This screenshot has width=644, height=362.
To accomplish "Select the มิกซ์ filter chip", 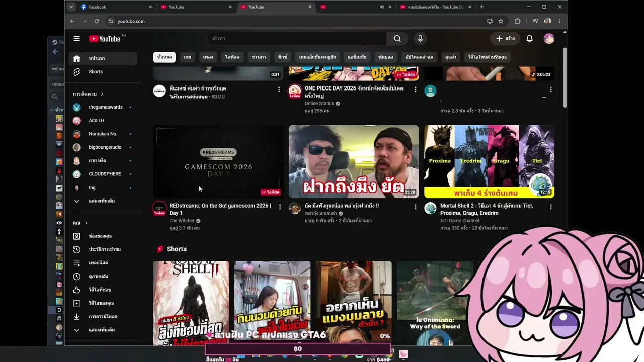I will (x=282, y=57).
